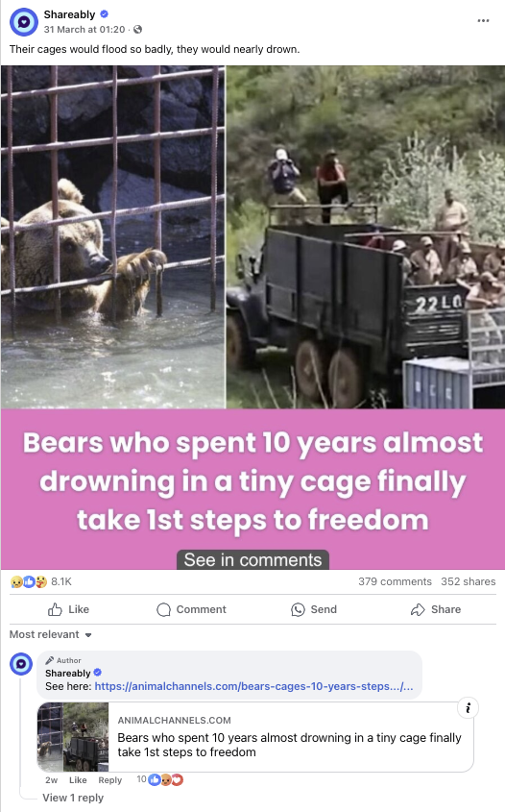505x812 pixels.
Task: Like the post with thumbs-up button
Action: (x=68, y=609)
